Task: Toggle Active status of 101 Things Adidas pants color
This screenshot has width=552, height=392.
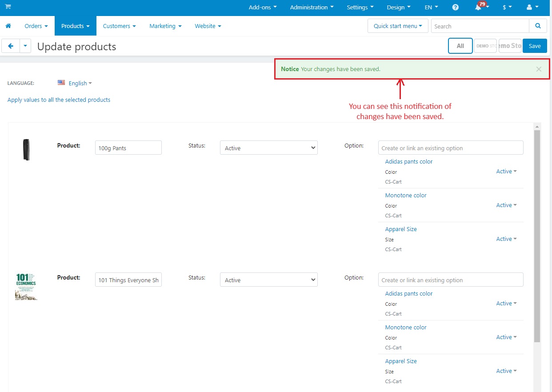Action: 506,304
